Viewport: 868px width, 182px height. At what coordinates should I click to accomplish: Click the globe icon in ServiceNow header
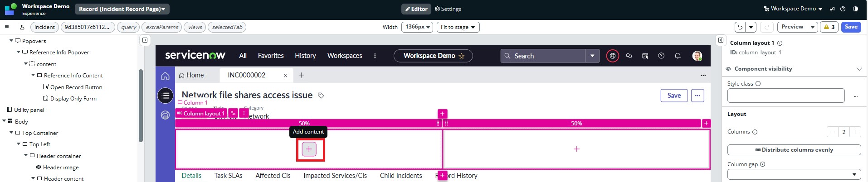pos(612,56)
